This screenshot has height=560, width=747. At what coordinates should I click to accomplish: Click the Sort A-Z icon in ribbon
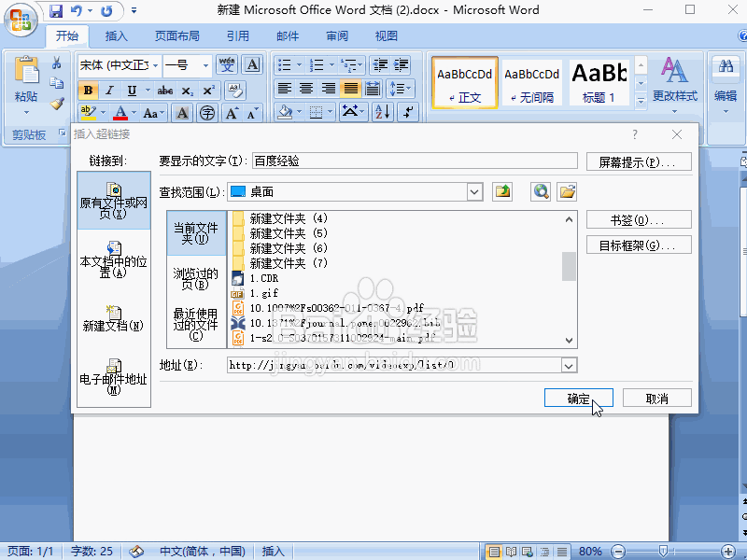coord(383,112)
